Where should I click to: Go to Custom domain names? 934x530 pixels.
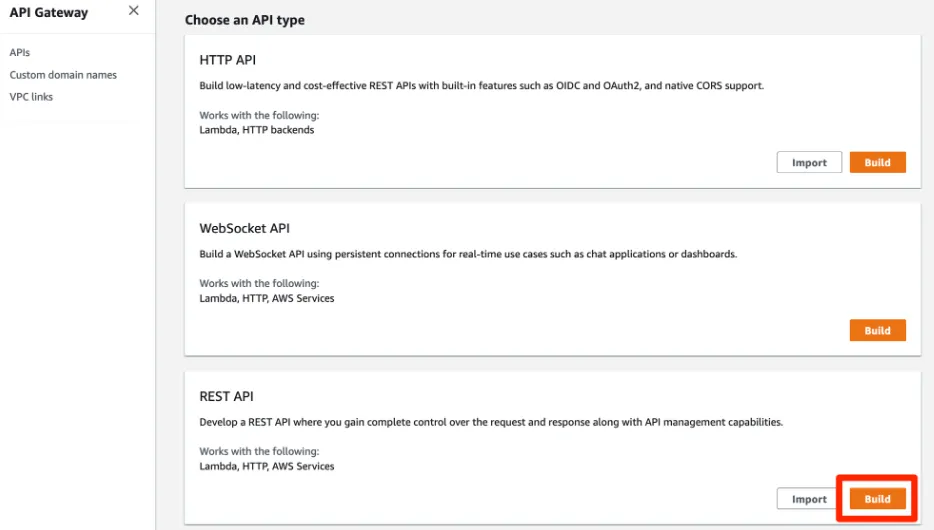coord(63,75)
